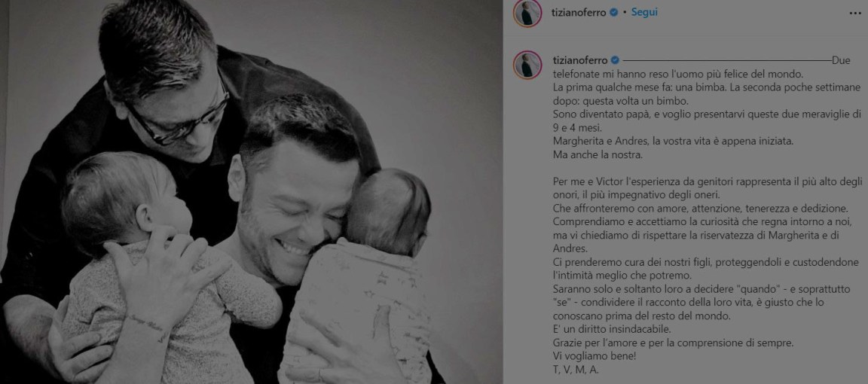Click the header tizianoferro profile avatar
Screen dimensions: 868x384
pyautogui.click(x=527, y=14)
